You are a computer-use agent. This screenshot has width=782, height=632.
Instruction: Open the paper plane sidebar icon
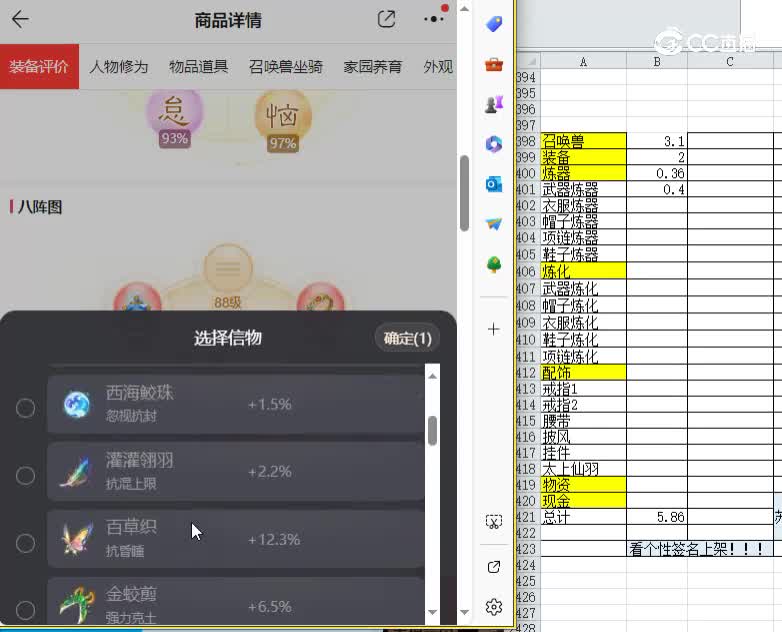click(494, 224)
